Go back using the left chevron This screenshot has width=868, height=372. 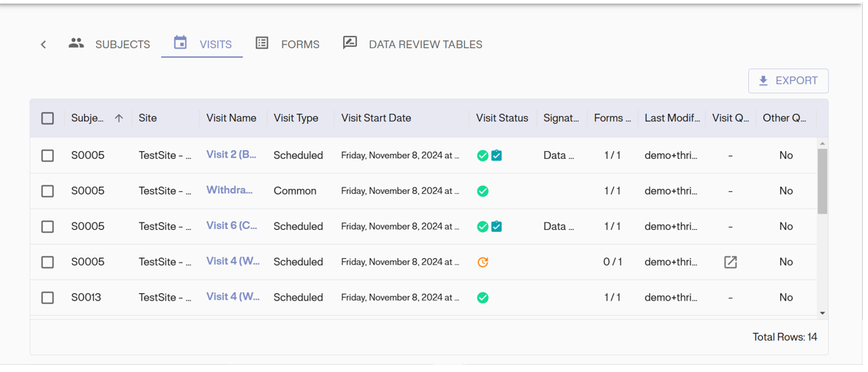point(44,44)
